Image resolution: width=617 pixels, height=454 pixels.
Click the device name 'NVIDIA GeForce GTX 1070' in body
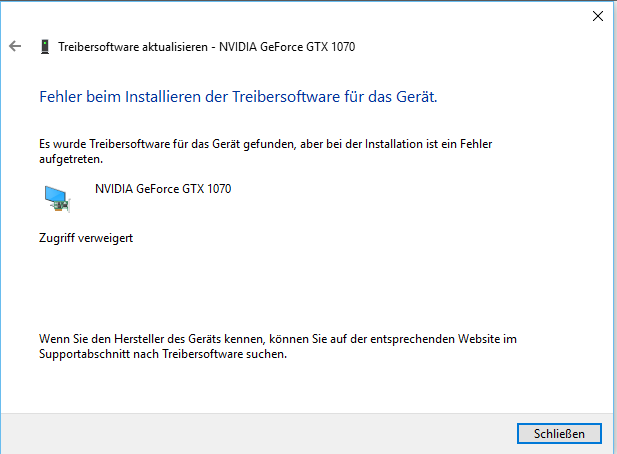[163, 189]
